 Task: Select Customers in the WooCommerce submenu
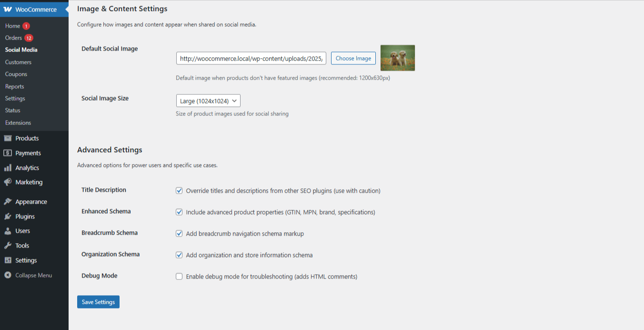(18, 62)
